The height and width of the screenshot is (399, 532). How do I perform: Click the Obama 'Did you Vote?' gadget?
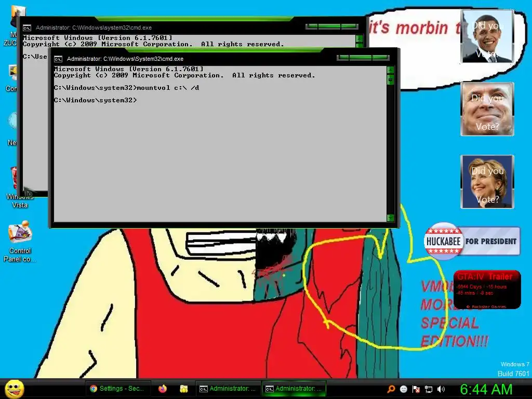tap(487, 36)
